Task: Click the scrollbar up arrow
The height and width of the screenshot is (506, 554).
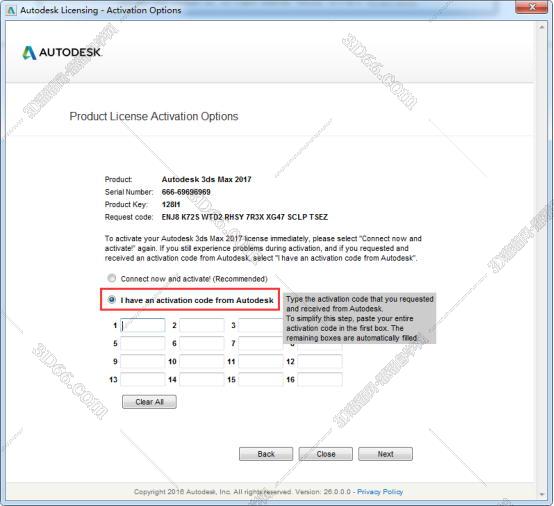Action: coord(542,27)
